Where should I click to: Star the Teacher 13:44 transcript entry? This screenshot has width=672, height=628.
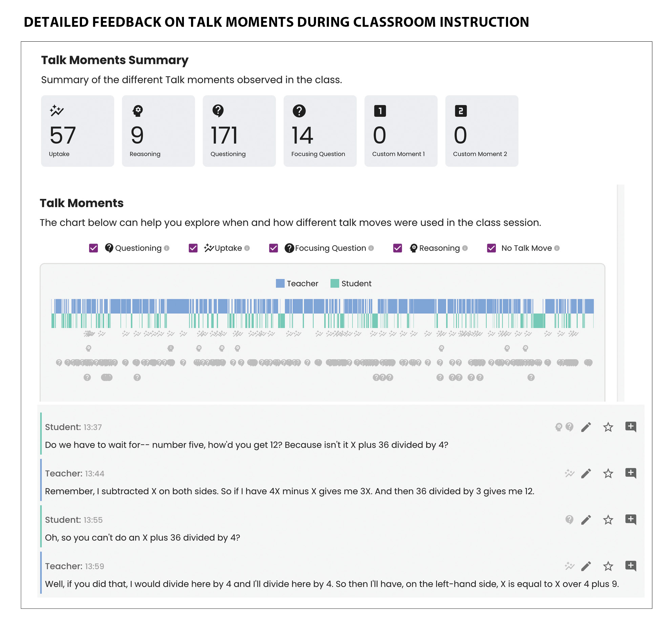click(608, 474)
